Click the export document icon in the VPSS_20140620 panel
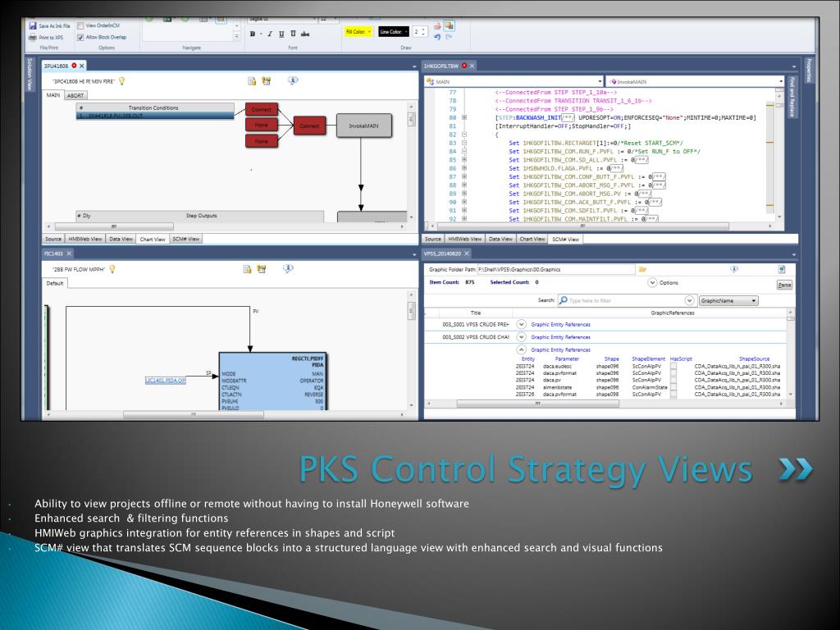 click(782, 269)
